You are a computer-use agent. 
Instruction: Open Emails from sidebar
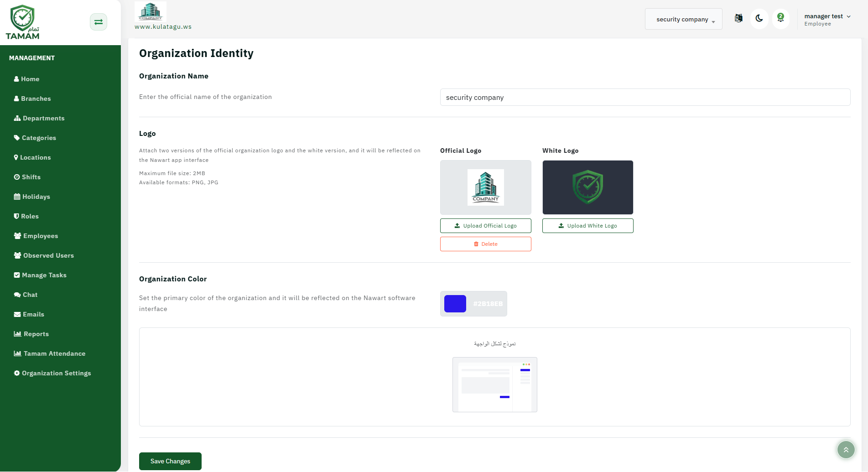(29, 314)
